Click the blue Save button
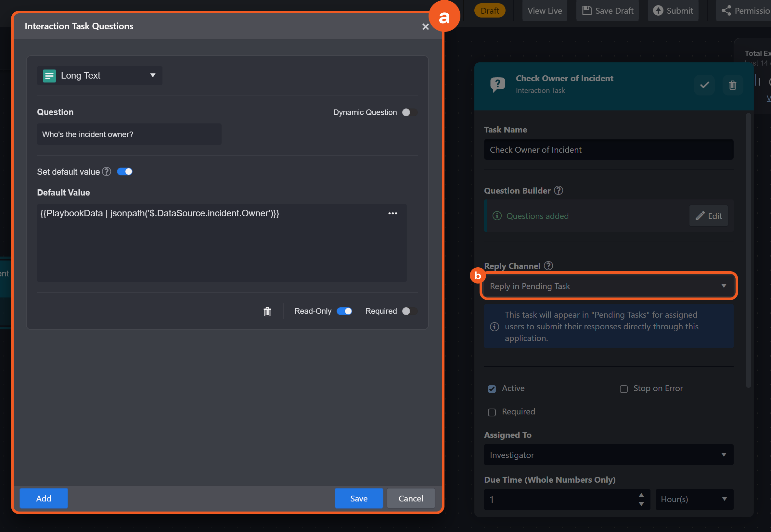 pyautogui.click(x=358, y=498)
